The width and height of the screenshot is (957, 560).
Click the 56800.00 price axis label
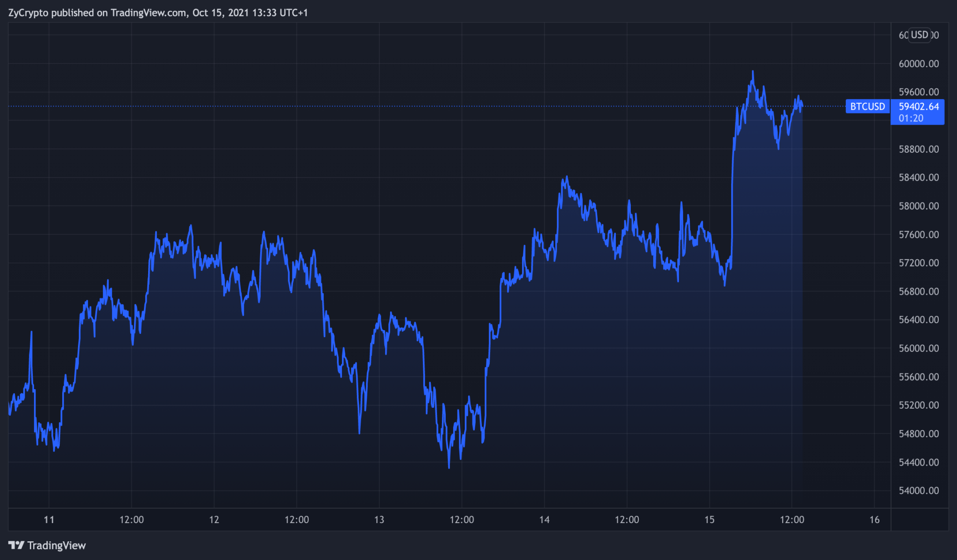tap(919, 291)
